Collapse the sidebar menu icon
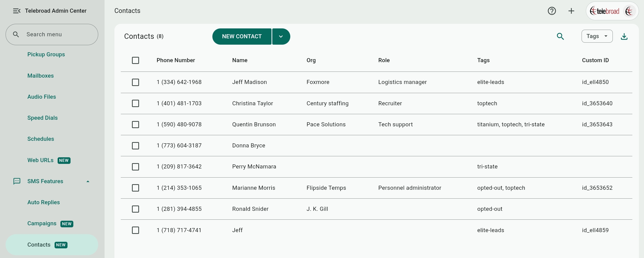The height and width of the screenshot is (258, 644). [x=17, y=11]
